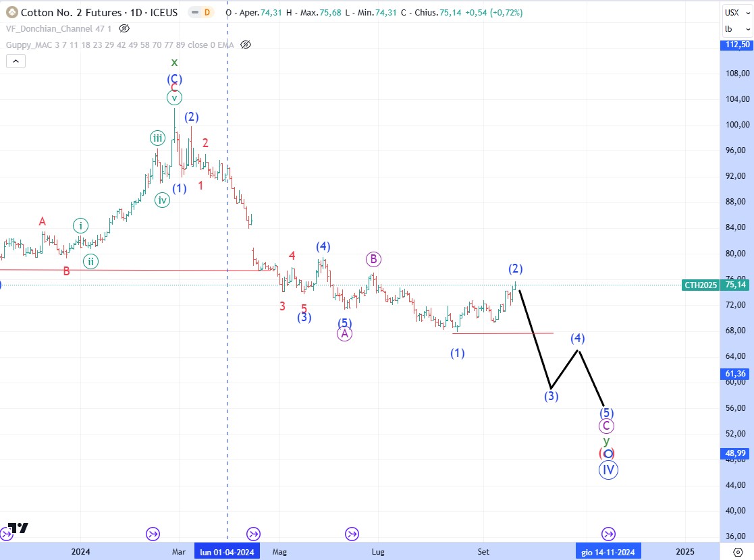
Task: Select the red '1' wave label below the March candles
Action: click(200, 186)
